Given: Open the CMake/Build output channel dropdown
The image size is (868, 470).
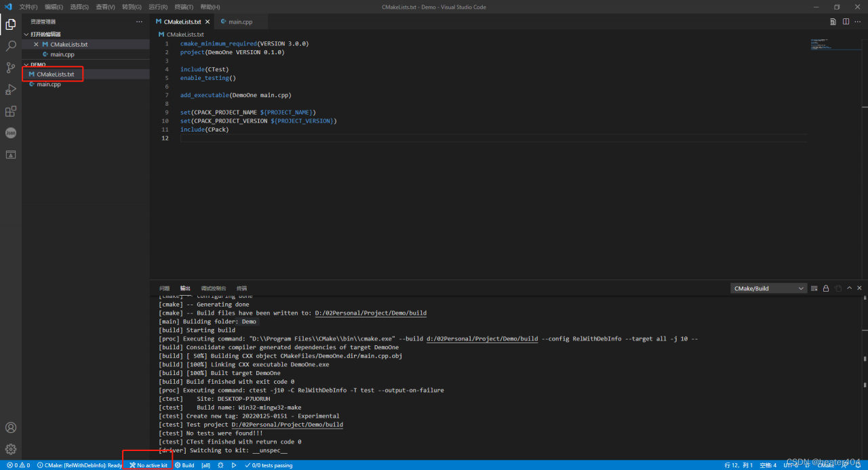Looking at the screenshot, I should 769,288.
